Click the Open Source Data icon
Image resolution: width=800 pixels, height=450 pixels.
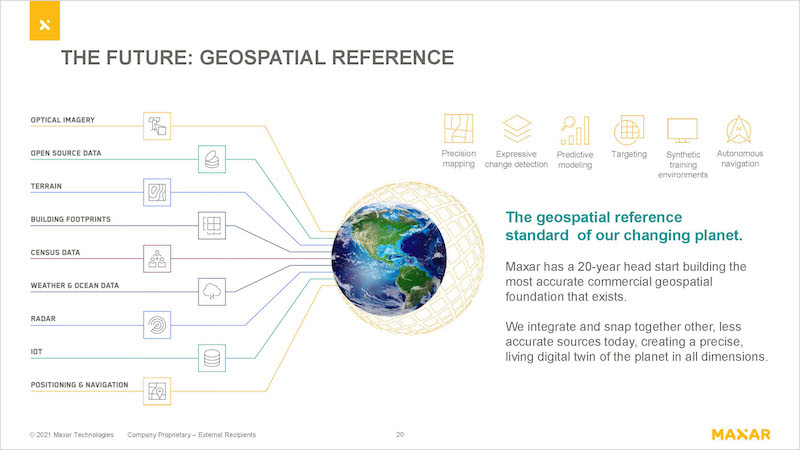(212, 159)
